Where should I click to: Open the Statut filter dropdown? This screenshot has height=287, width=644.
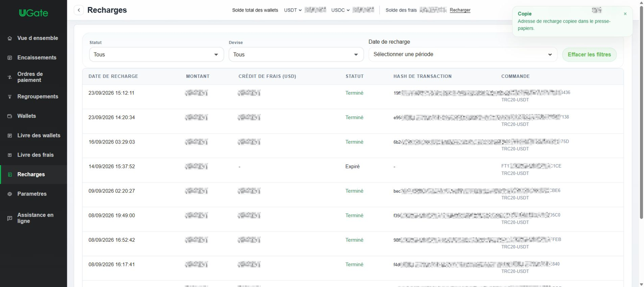156,54
